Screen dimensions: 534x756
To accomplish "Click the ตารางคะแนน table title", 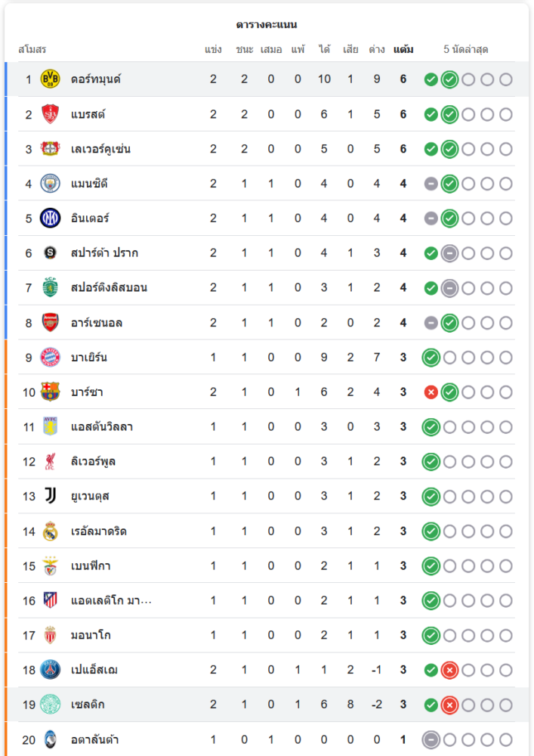I will pyautogui.click(x=267, y=25).
